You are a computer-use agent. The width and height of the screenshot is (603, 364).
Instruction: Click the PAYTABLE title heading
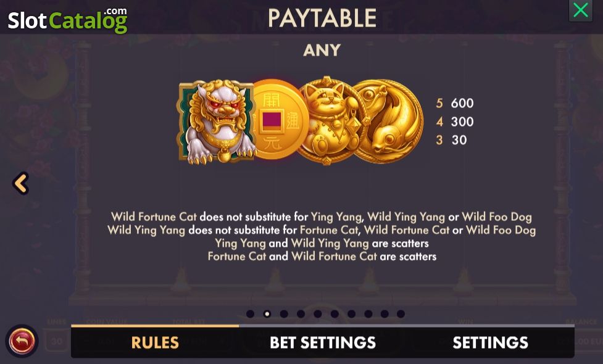322,18
